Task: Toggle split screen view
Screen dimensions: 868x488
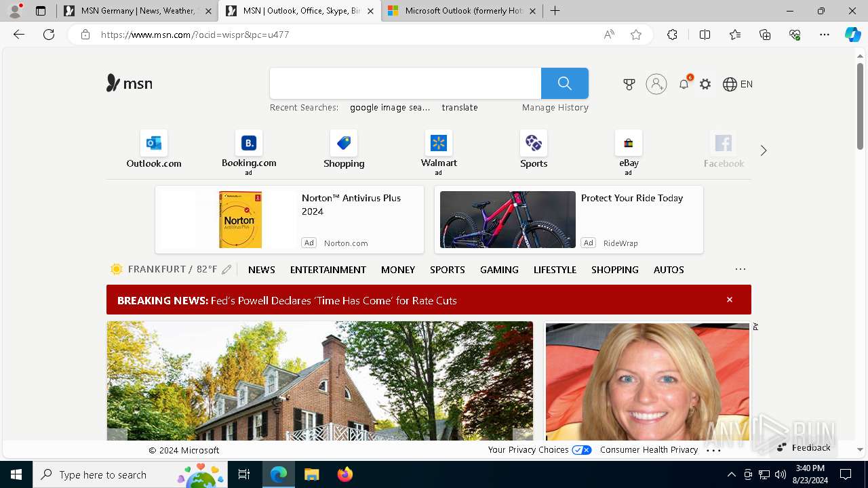Action: coord(705,35)
